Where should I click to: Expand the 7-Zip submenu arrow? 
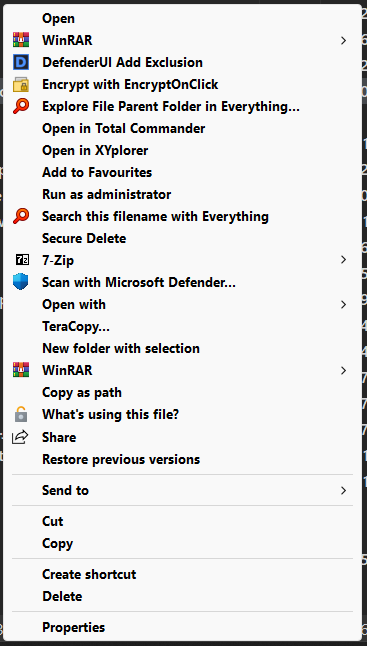[x=343, y=260]
